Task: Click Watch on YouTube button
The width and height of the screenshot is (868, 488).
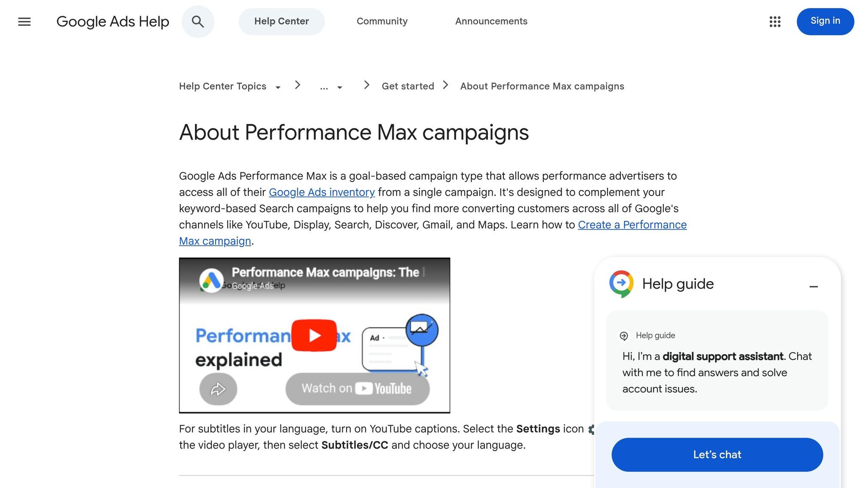Action: [x=357, y=389]
